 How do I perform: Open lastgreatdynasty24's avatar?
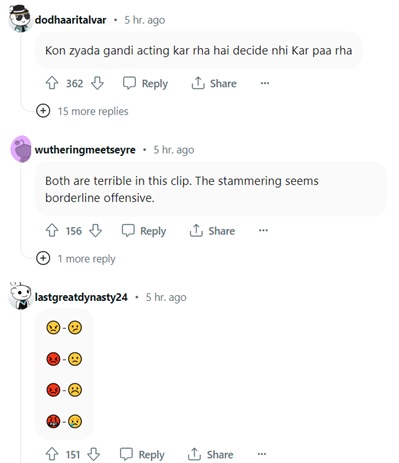coord(20,296)
